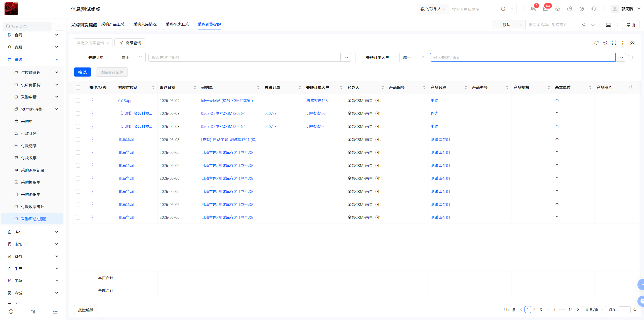Check the CY Supplier row checkbox
644x320 pixels.
tap(78, 100)
